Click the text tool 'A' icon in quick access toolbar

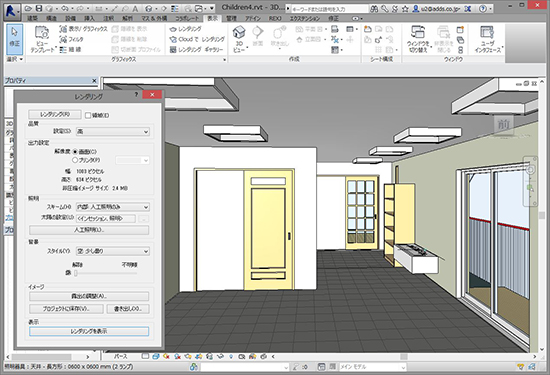pyautogui.click(x=135, y=8)
